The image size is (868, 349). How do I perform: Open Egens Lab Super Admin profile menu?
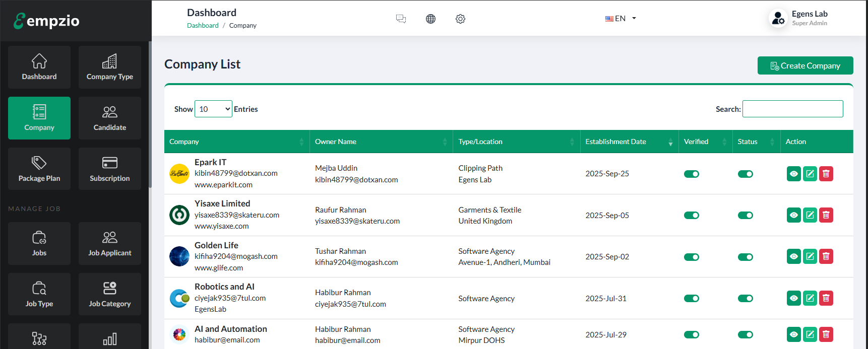pyautogui.click(x=798, y=18)
